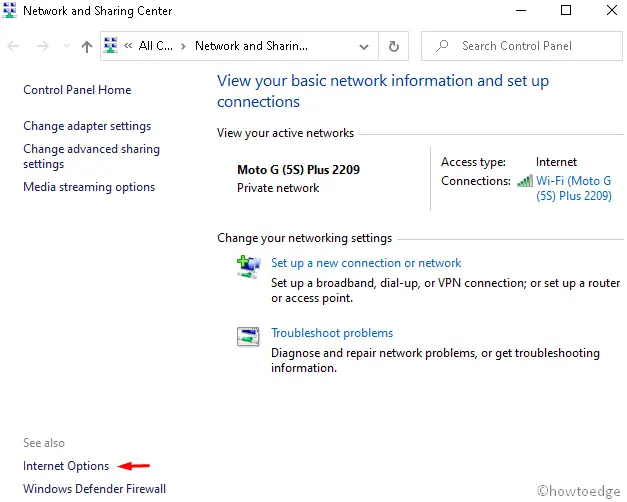Click the Troubleshoot problems icon
Viewport: 627px width, 502px height.
click(x=248, y=336)
